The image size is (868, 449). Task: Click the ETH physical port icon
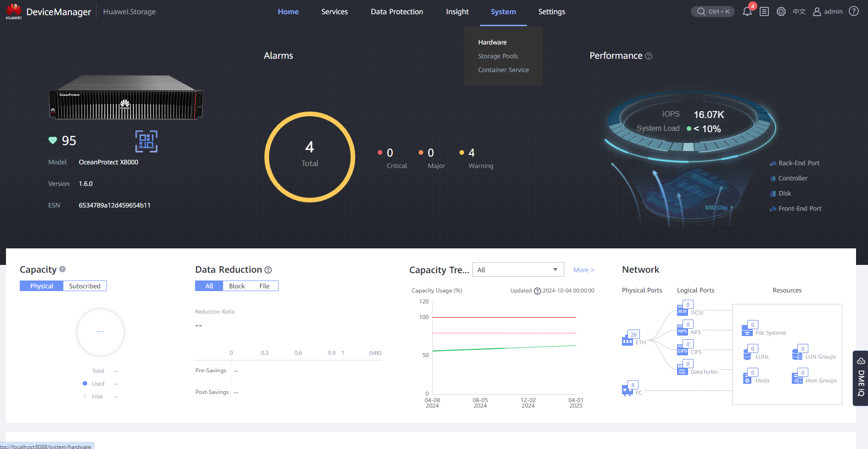(627, 340)
